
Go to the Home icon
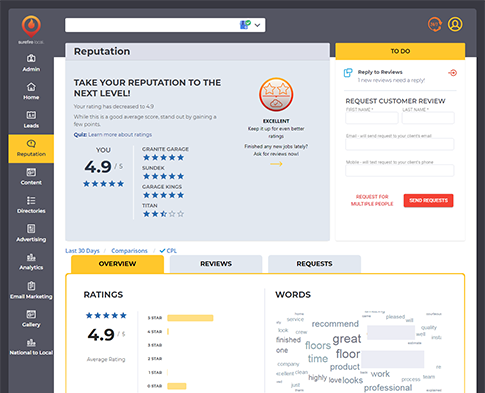click(x=31, y=87)
